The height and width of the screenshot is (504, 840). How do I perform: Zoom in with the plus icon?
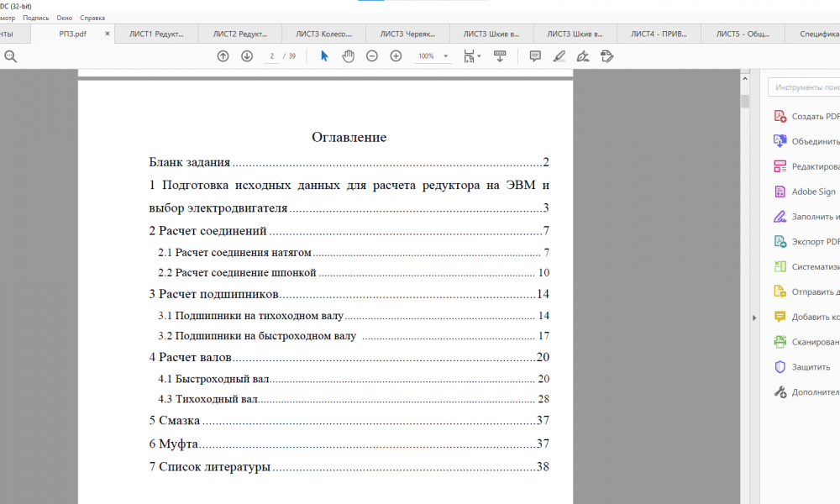click(x=396, y=56)
